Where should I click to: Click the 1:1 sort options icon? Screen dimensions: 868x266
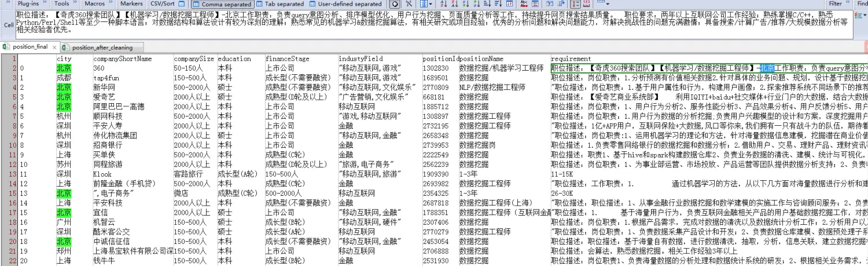(509, 4)
